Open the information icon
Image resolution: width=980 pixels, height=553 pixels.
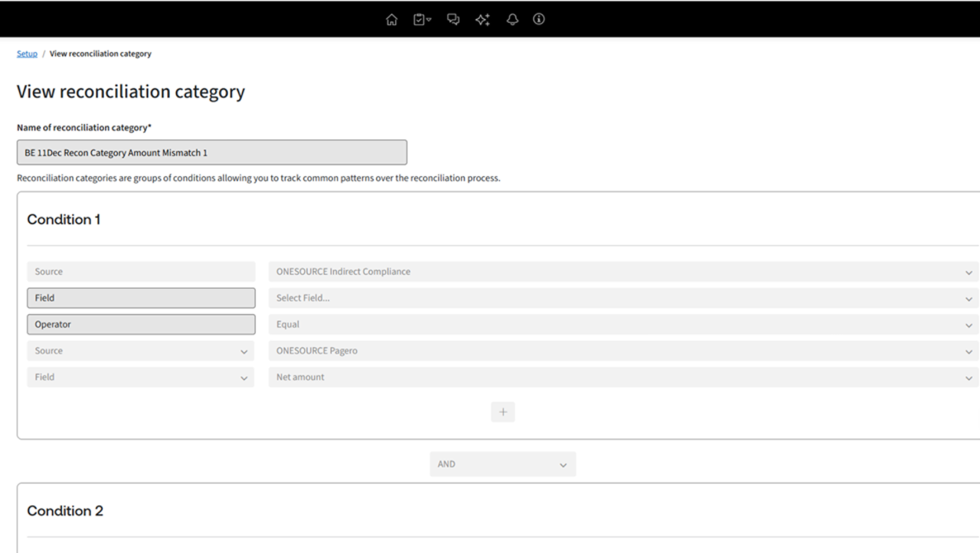tap(539, 20)
